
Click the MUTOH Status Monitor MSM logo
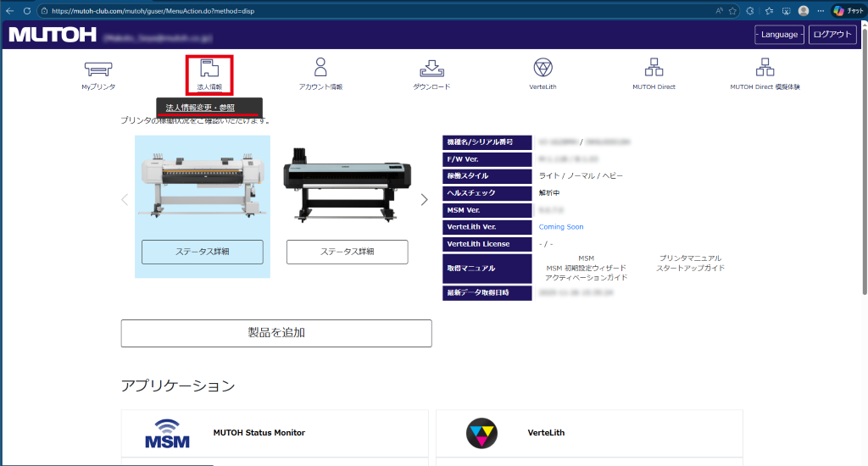pyautogui.click(x=167, y=433)
